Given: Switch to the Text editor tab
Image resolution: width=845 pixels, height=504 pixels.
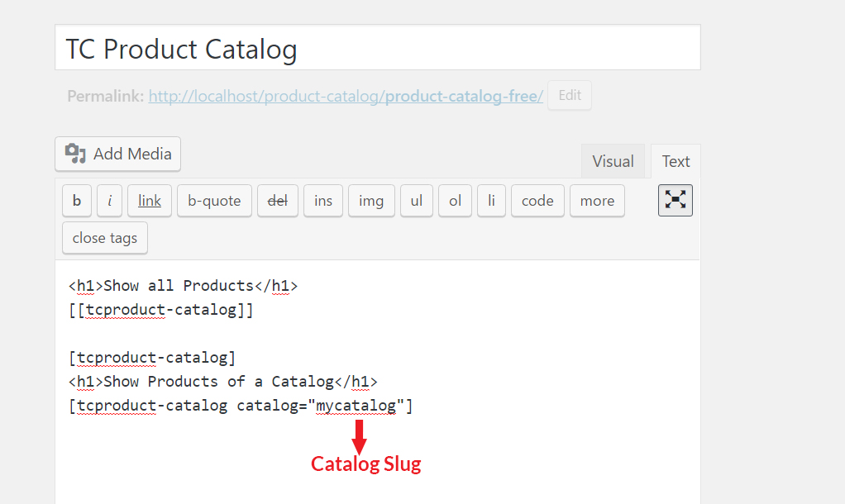Looking at the screenshot, I should pos(676,161).
